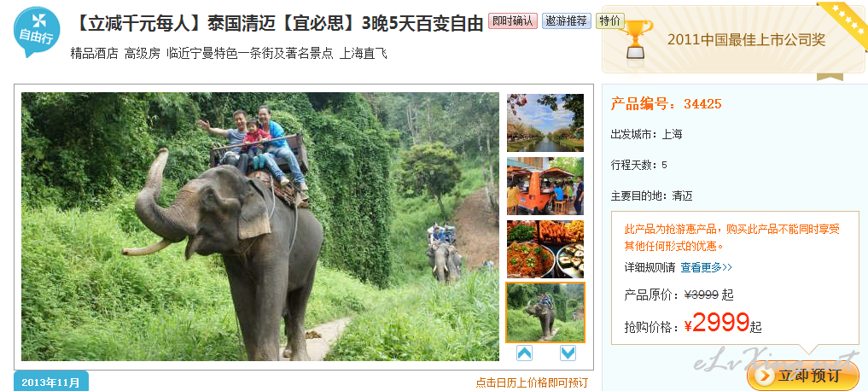Click the 特价 tag badge
The width and height of the screenshot is (868, 391).
[609, 21]
